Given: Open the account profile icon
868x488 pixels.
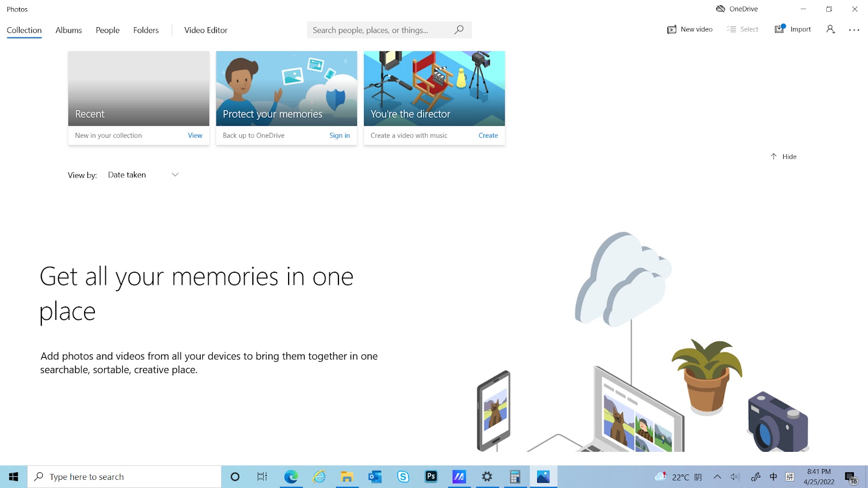Looking at the screenshot, I should (x=831, y=29).
